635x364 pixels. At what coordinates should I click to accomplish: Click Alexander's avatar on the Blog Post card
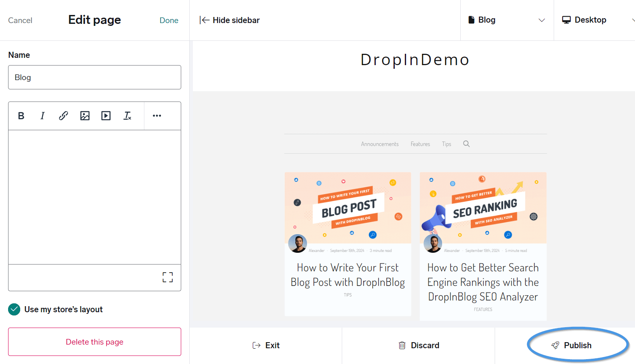coord(298,243)
